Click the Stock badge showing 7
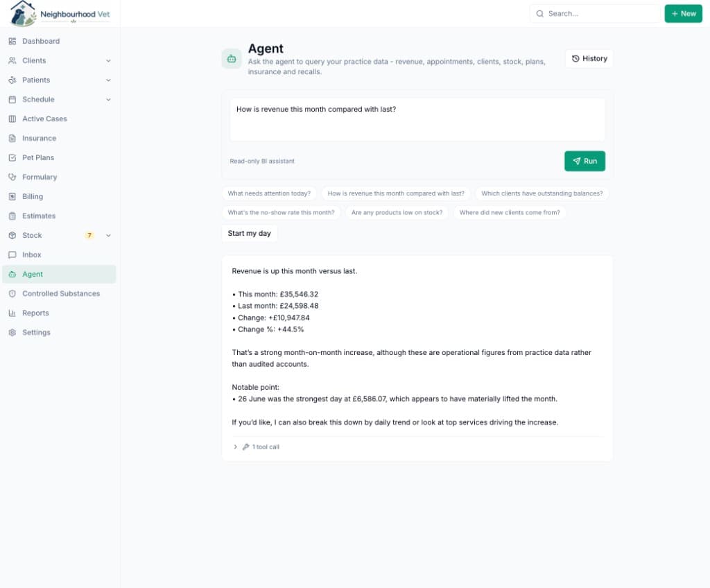The width and height of the screenshot is (710, 588). click(x=89, y=236)
